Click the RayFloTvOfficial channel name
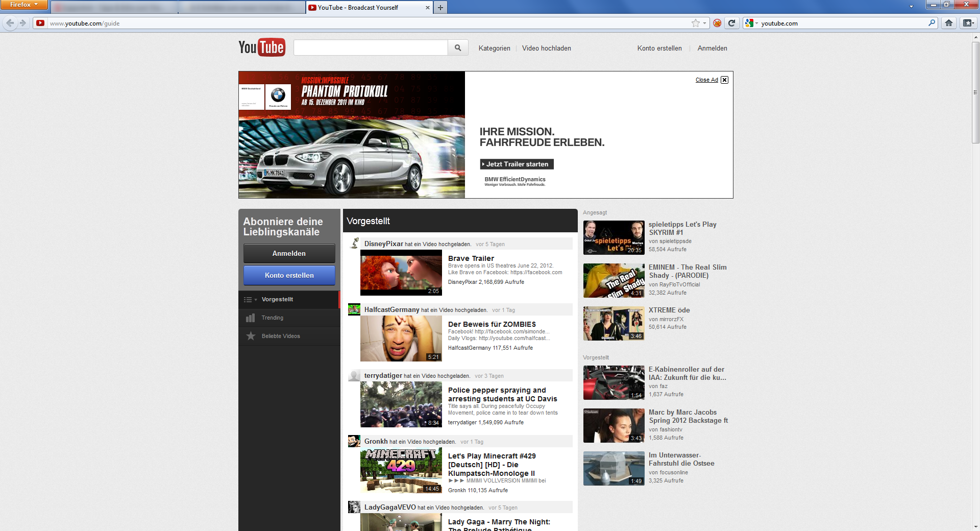The image size is (980, 531). [x=679, y=284]
